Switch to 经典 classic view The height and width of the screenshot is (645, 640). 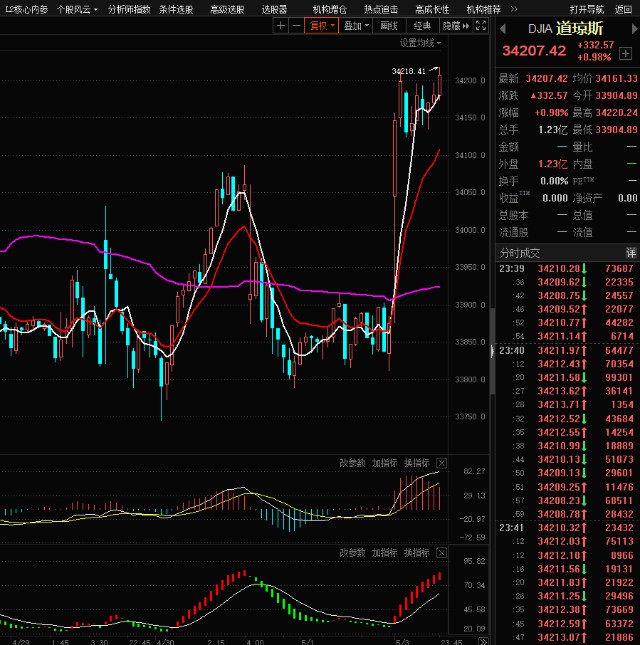pyautogui.click(x=422, y=26)
